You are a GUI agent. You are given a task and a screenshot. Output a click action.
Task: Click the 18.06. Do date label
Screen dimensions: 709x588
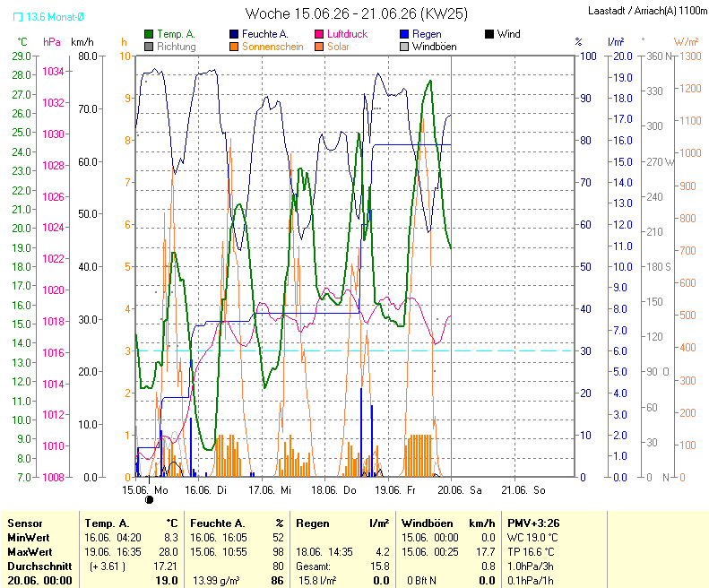coord(333,489)
